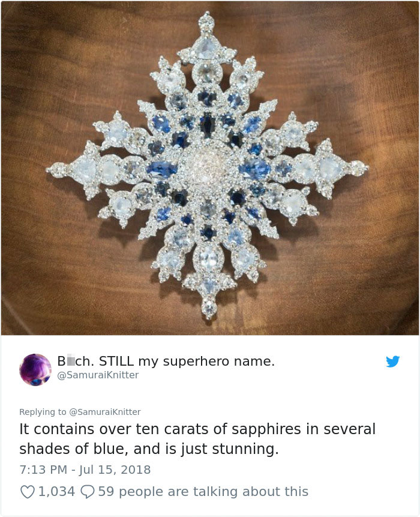
Task: Open the snowflake brooch photo
Action: tap(210, 168)
